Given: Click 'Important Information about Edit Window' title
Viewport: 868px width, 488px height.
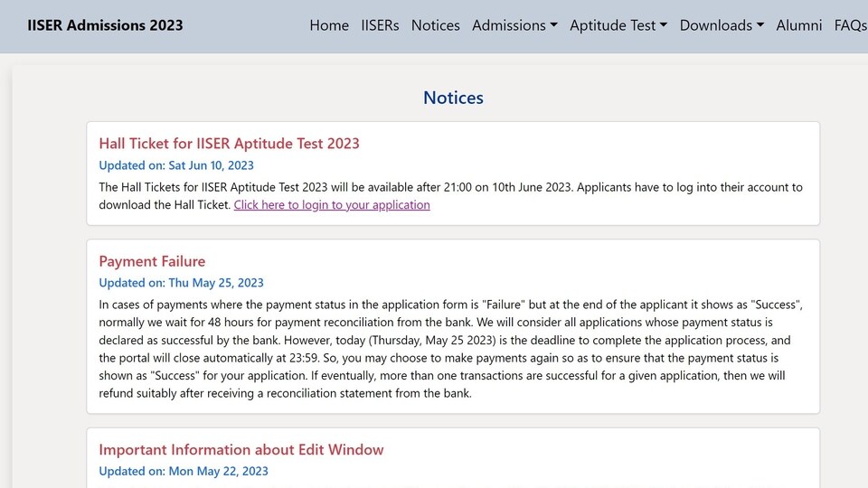Looking at the screenshot, I should [241, 449].
